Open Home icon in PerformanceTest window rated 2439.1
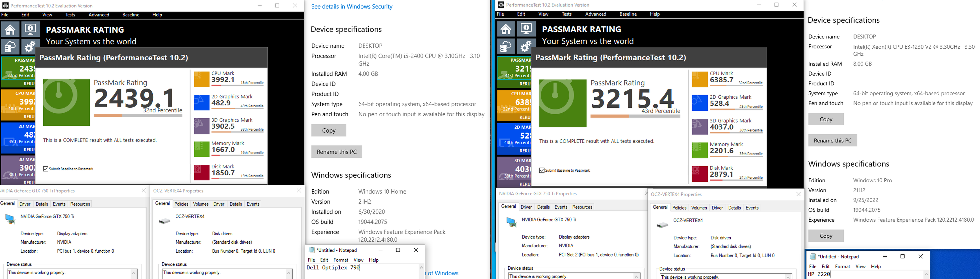 [x=10, y=29]
